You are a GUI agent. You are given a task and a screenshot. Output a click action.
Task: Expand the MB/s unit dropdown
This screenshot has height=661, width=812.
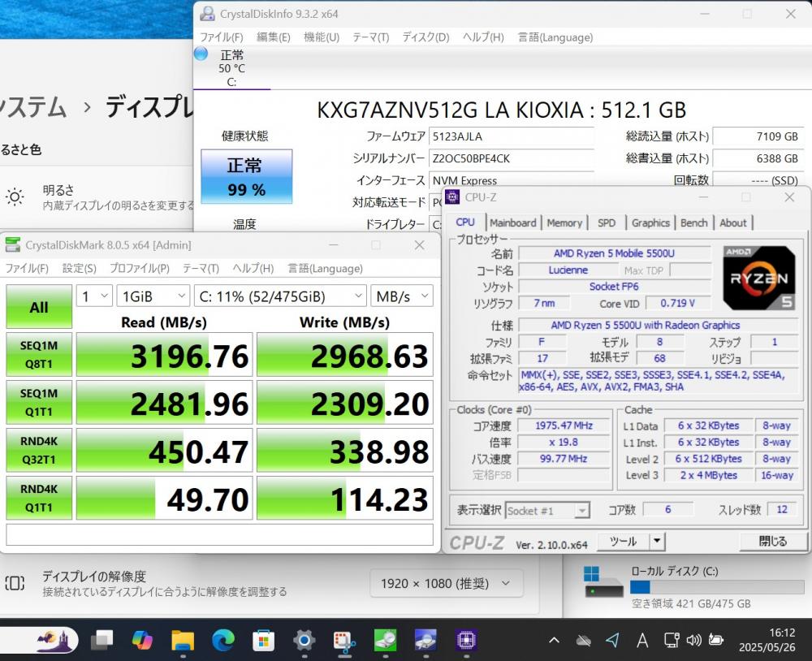(402, 296)
